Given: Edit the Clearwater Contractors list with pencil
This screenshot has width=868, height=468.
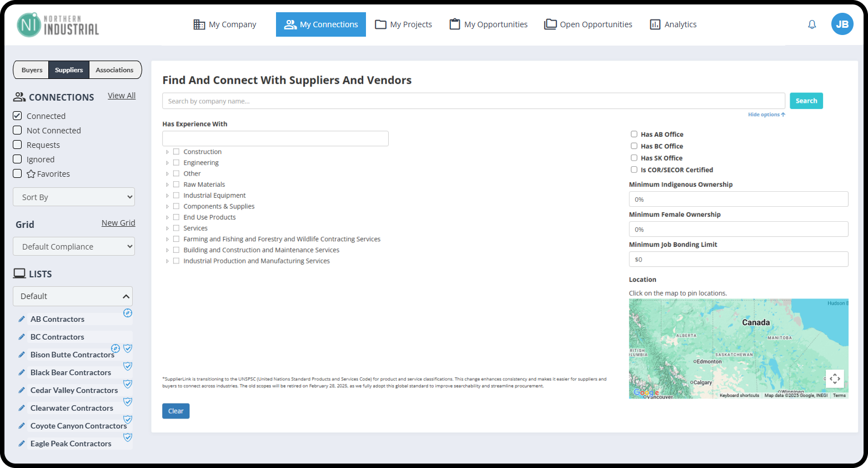Looking at the screenshot, I should coord(22,408).
